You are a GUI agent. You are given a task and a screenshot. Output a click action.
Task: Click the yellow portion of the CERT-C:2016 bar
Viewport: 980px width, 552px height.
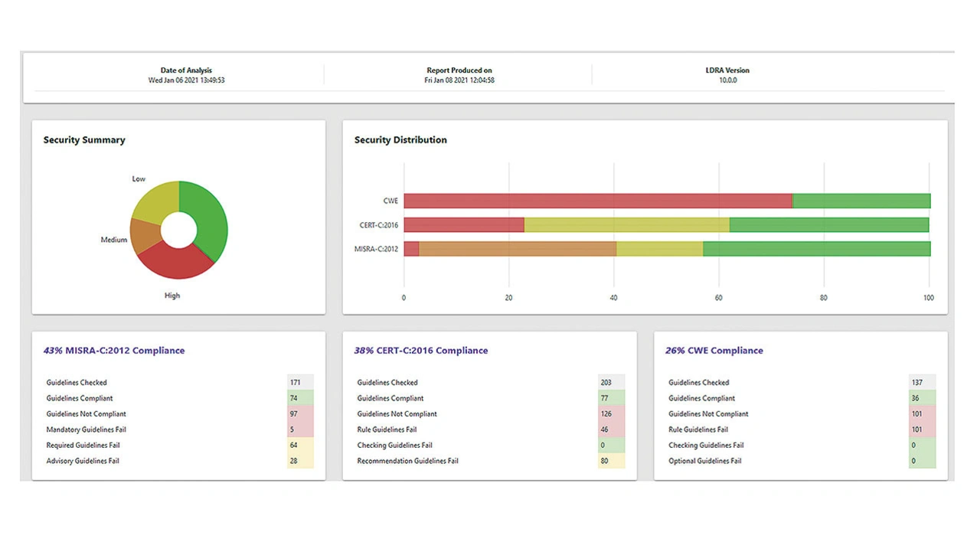click(x=626, y=225)
